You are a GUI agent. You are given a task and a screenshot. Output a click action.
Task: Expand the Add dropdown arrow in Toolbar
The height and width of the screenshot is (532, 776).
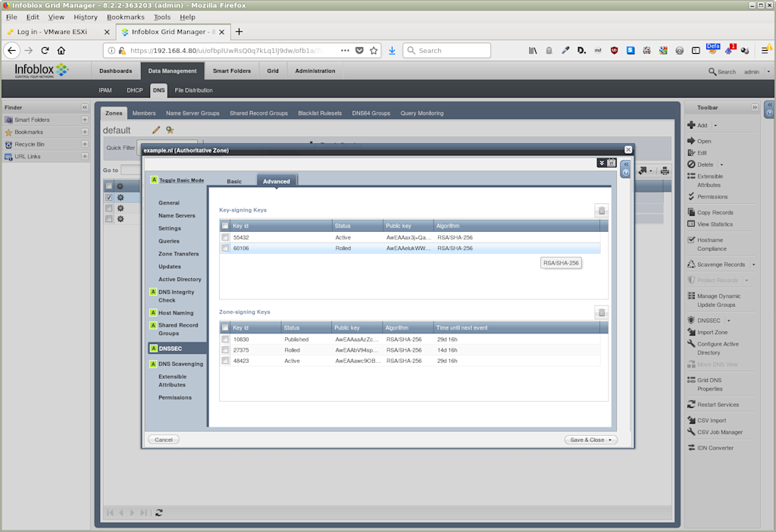click(x=715, y=125)
